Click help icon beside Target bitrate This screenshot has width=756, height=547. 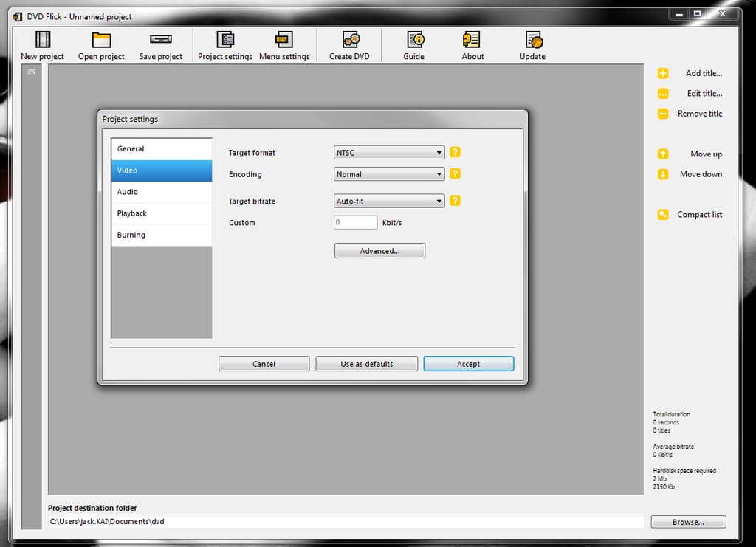pos(455,201)
